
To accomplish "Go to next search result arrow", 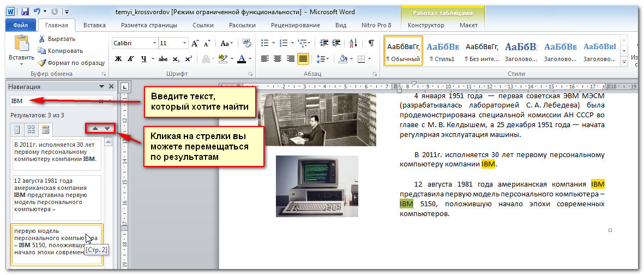I will (x=107, y=128).
